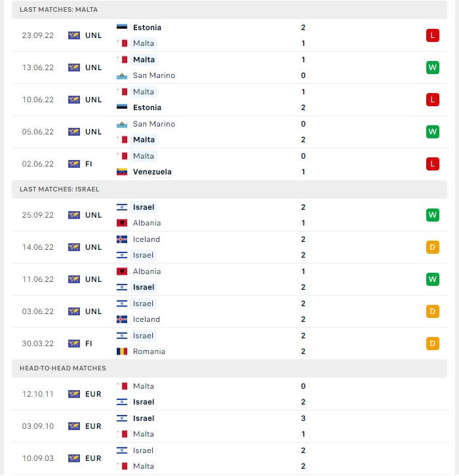The width and height of the screenshot is (459, 476).
Task: Click San Marino flag in 13.06.22 match
Action: coord(122,75)
